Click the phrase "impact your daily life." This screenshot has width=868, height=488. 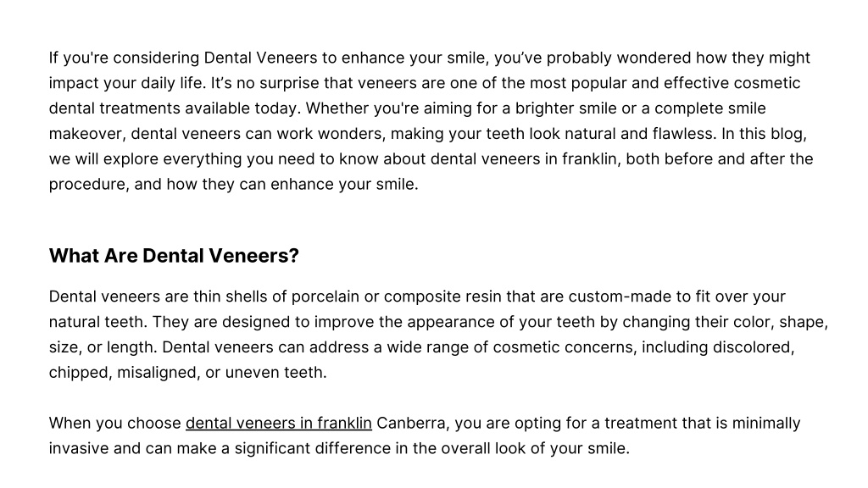127,84
